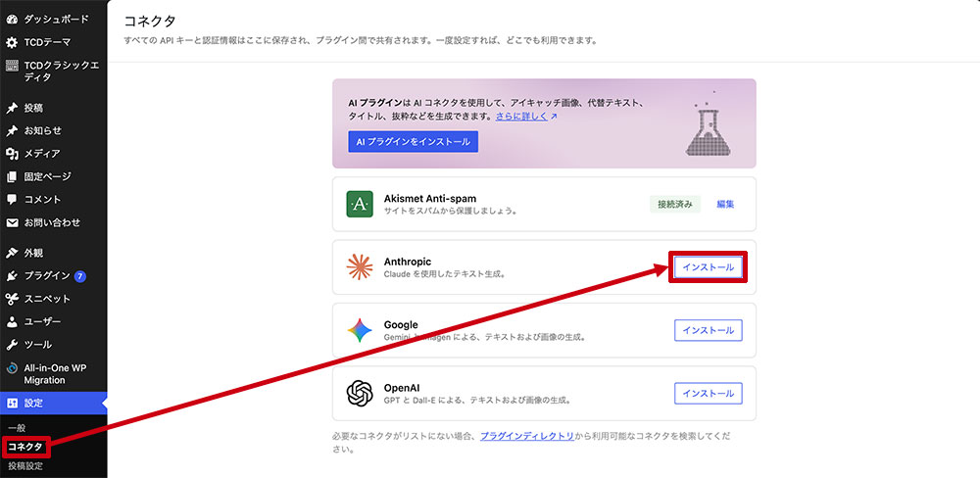Click the コネクタ page heading
This screenshot has height=478, width=980.
(150, 21)
